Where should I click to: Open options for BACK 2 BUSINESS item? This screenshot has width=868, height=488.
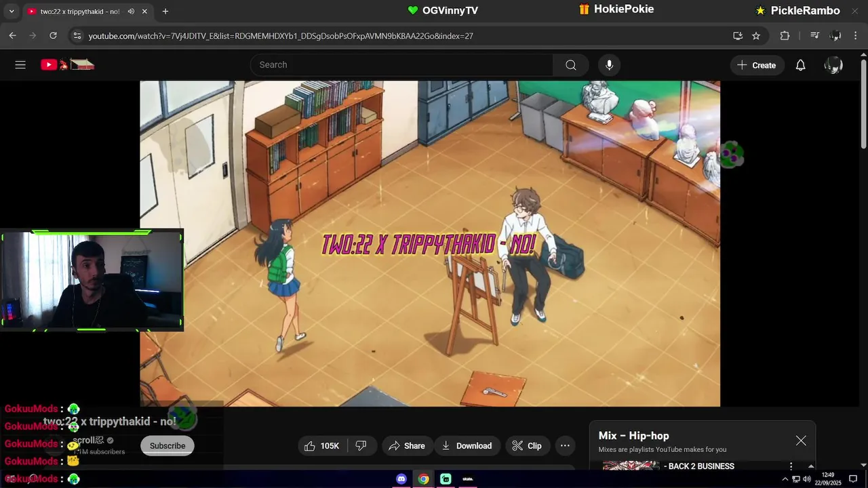tap(791, 466)
